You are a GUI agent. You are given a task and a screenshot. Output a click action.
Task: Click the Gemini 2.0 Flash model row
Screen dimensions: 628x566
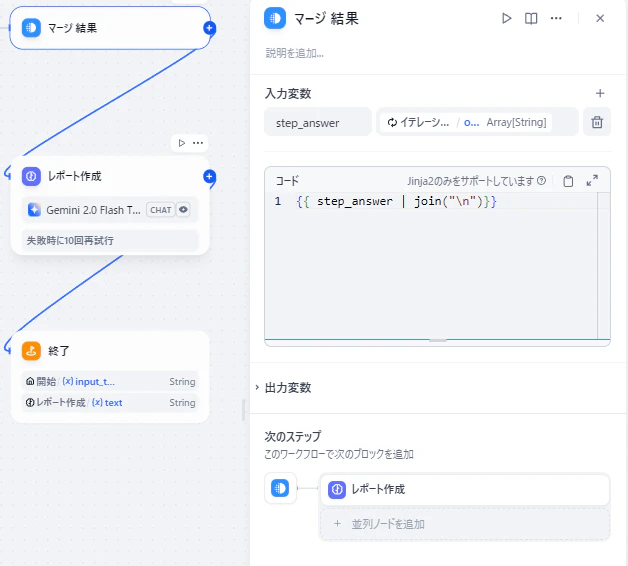click(x=110, y=210)
